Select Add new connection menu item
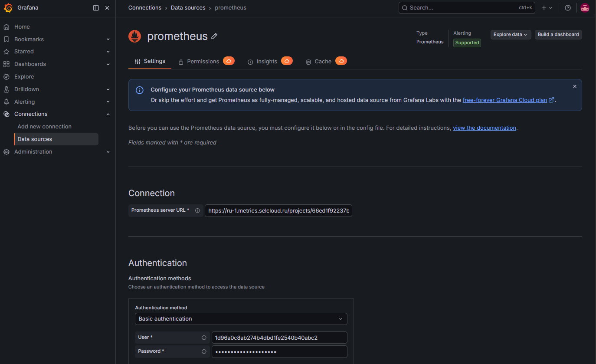This screenshot has height=364, width=596. [44, 127]
